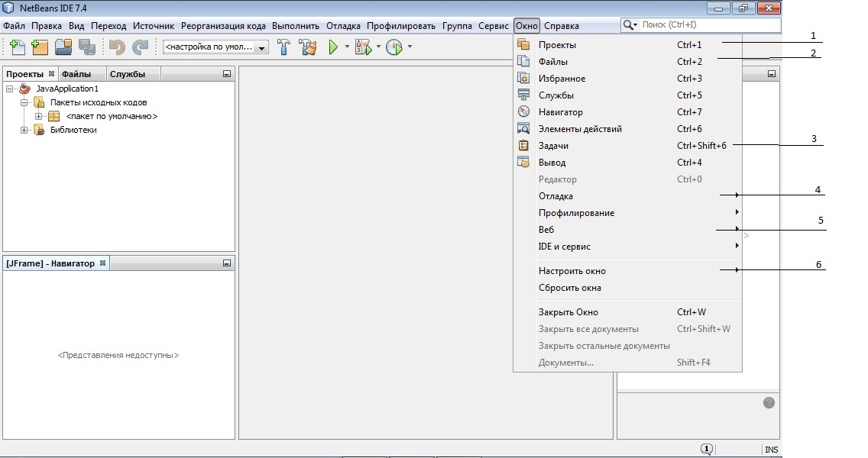Image resolution: width=868 pixels, height=458 pixels.
Task: Click the Profile Project clock icon
Action: pyautogui.click(x=394, y=47)
